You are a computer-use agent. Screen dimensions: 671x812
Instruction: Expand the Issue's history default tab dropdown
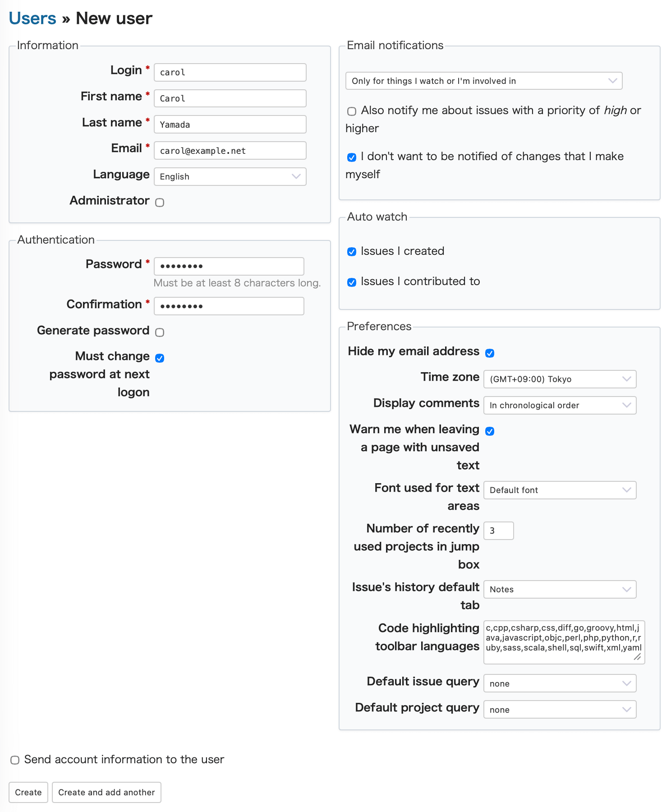[560, 589]
